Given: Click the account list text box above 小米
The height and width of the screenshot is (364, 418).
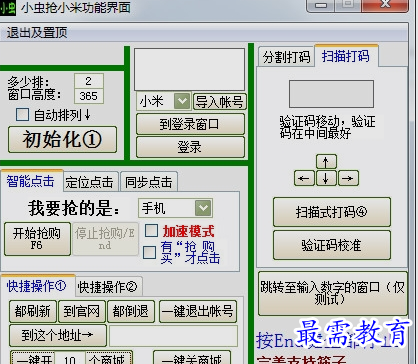Looking at the screenshot, I should pos(189,70).
